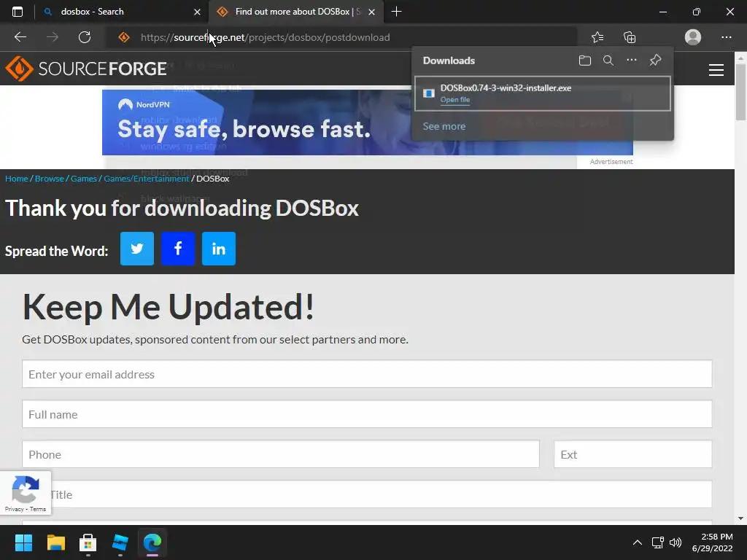Image resolution: width=747 pixels, height=560 pixels.
Task: Click the NordVPN advertisement banner
Action: (x=368, y=122)
